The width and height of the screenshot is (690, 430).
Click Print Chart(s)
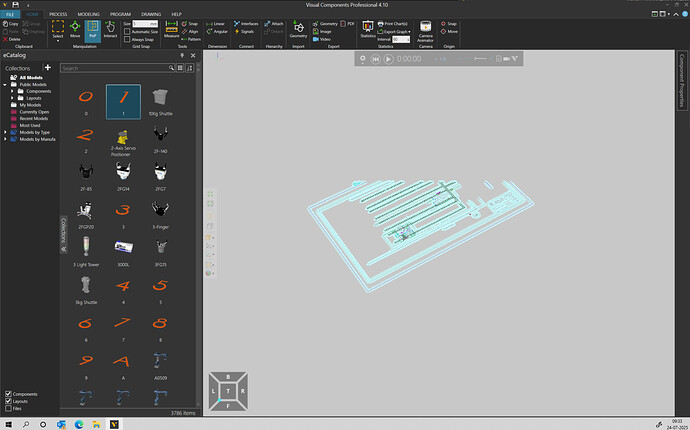[x=393, y=24]
